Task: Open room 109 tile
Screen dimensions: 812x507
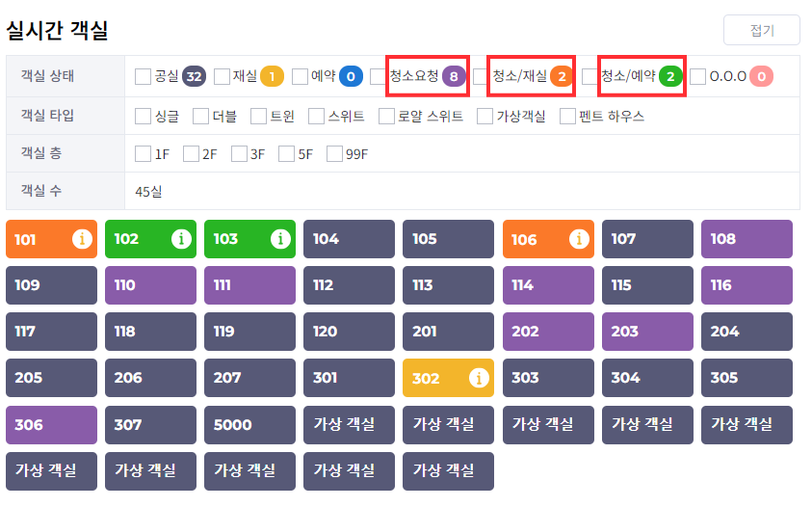Action: [51, 285]
